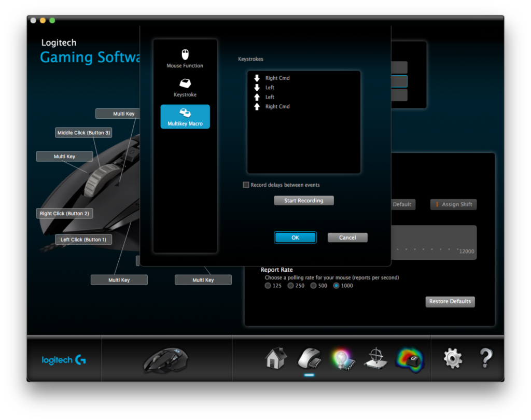Select the 1000 report rate
Screen dimensions: 531x420
click(336, 286)
